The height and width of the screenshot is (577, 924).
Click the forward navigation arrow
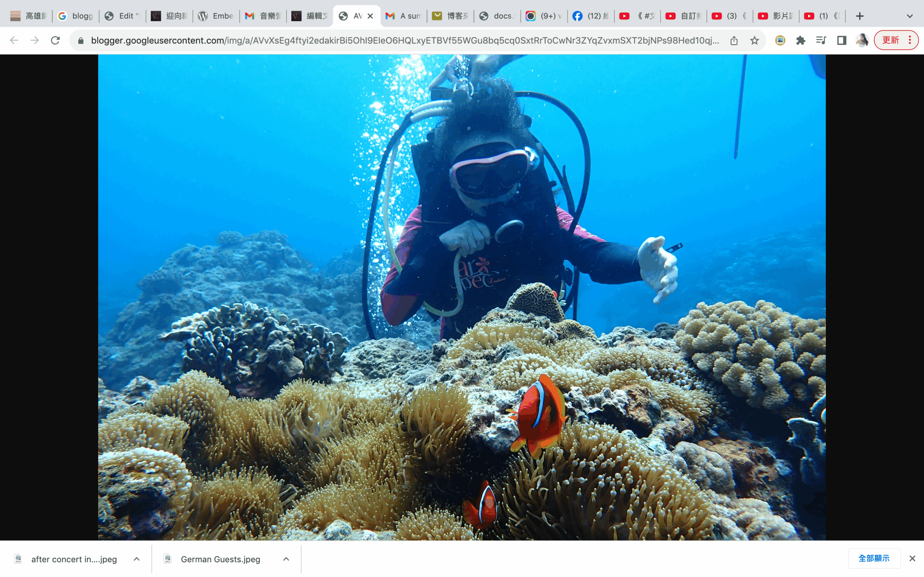tap(35, 40)
